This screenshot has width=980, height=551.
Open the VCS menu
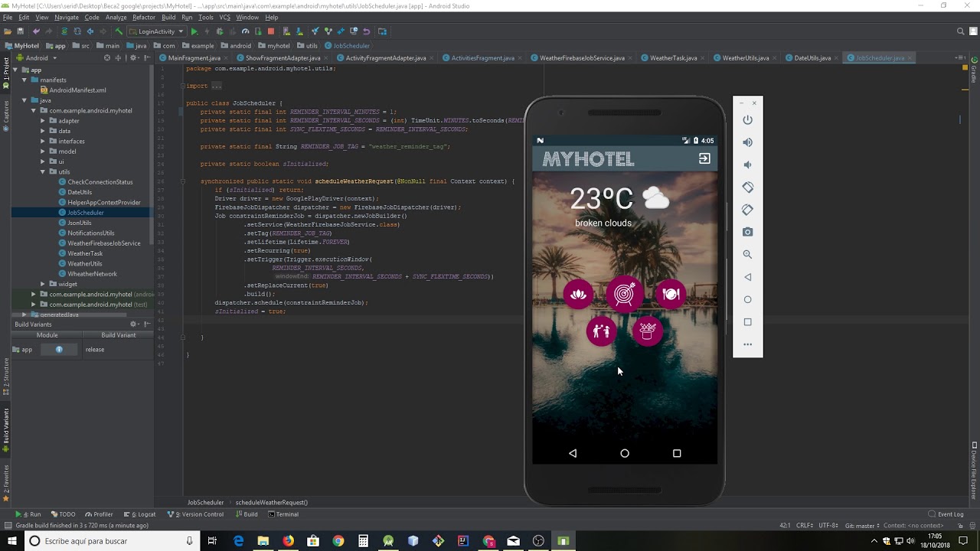[224, 17]
